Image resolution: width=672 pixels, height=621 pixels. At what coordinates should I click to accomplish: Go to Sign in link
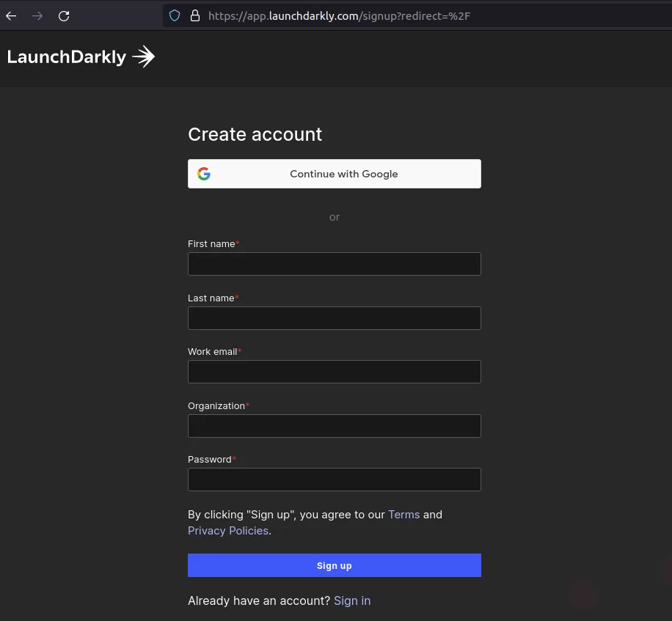click(352, 601)
